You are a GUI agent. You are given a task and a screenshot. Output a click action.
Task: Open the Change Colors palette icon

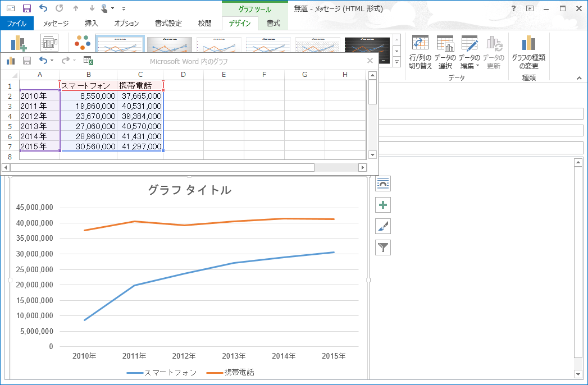tap(83, 43)
